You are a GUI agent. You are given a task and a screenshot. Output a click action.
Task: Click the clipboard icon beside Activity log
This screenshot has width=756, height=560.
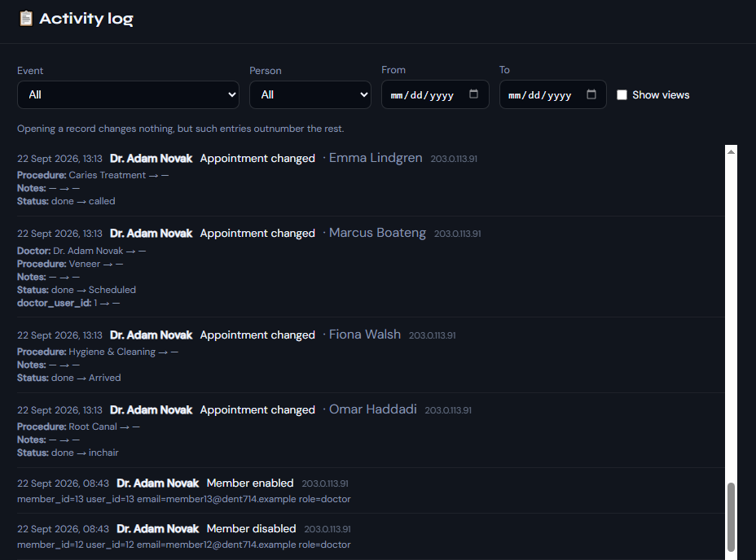coord(26,18)
